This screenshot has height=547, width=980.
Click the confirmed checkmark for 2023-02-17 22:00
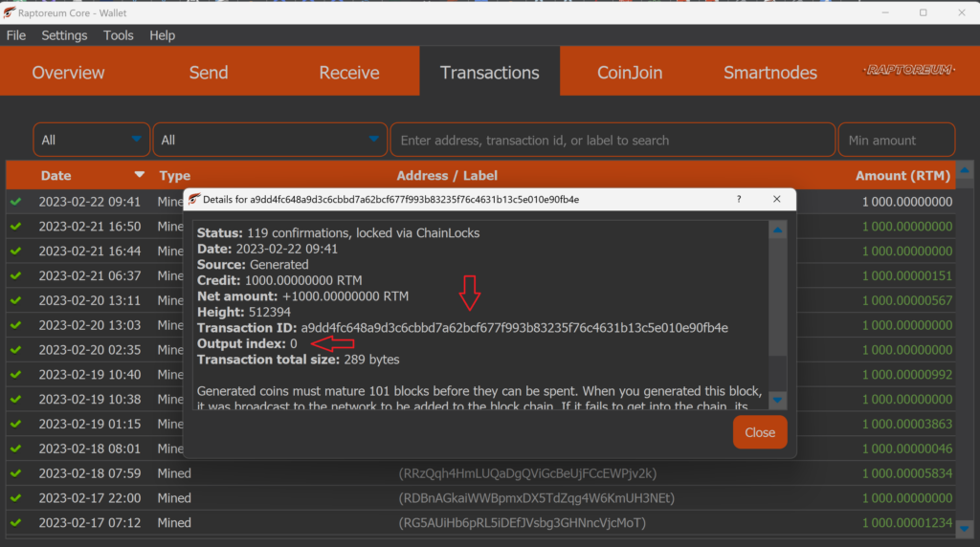pyautogui.click(x=15, y=497)
